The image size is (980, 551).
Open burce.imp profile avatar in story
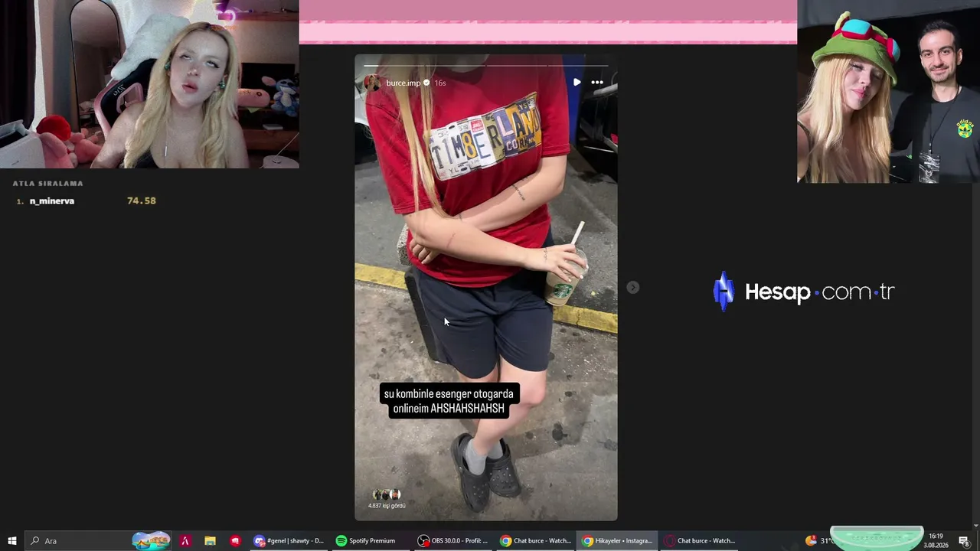point(373,83)
